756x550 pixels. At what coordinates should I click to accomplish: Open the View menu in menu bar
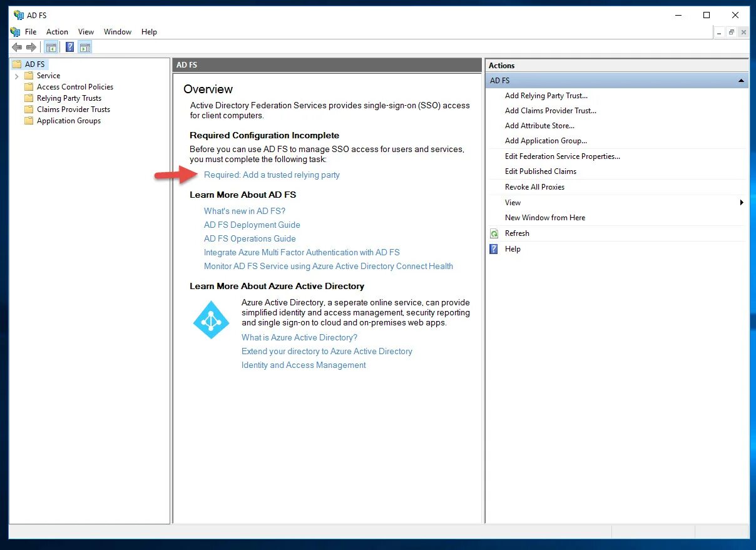(x=86, y=32)
